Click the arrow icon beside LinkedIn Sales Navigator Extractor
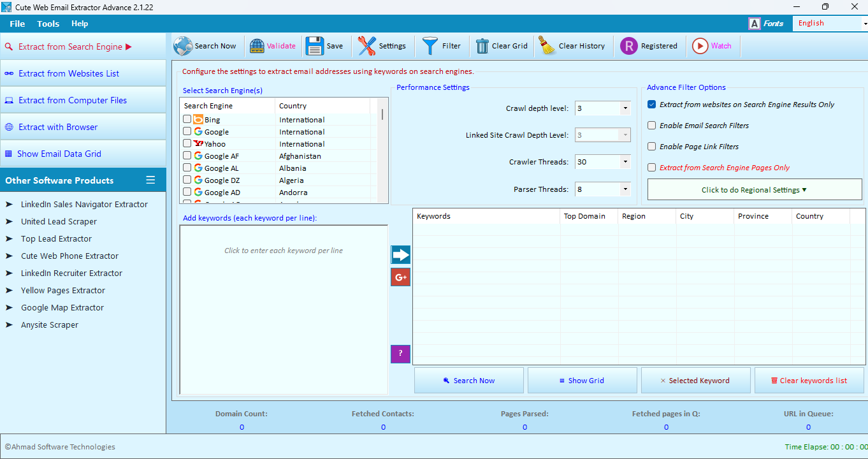The width and height of the screenshot is (868, 459). (9, 204)
